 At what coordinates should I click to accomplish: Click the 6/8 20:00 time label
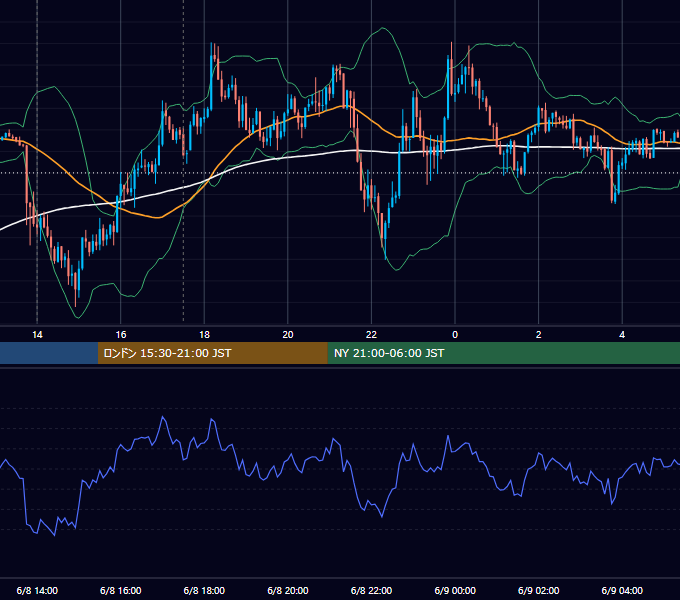288,590
